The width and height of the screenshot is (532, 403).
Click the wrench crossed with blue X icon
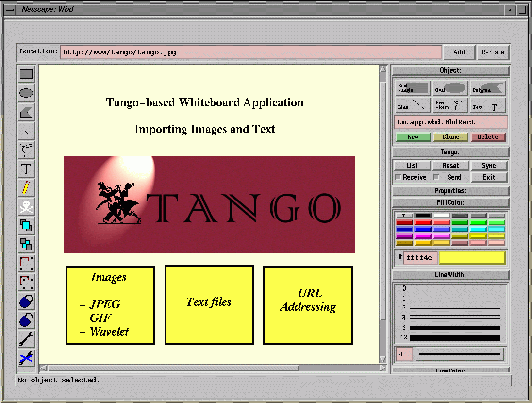26,358
